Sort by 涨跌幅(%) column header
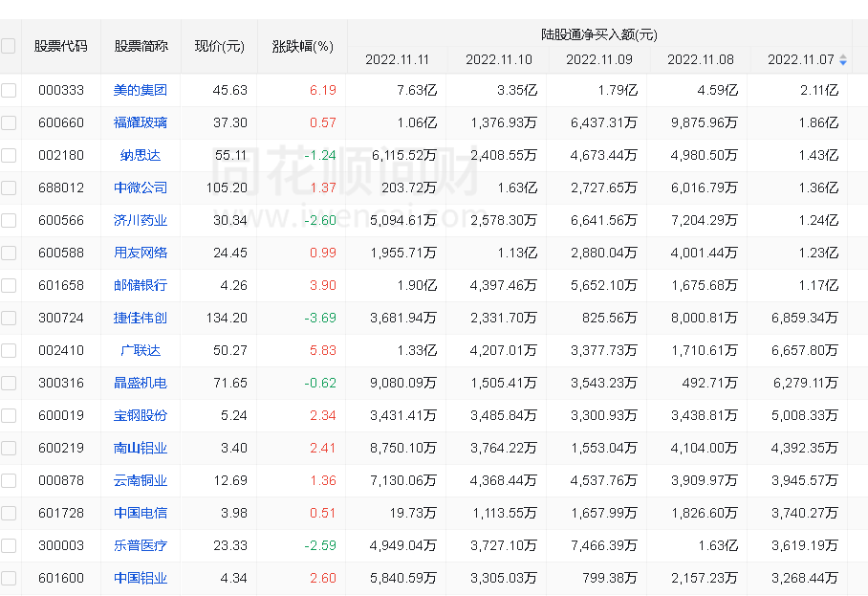The image size is (868, 596). (302, 46)
